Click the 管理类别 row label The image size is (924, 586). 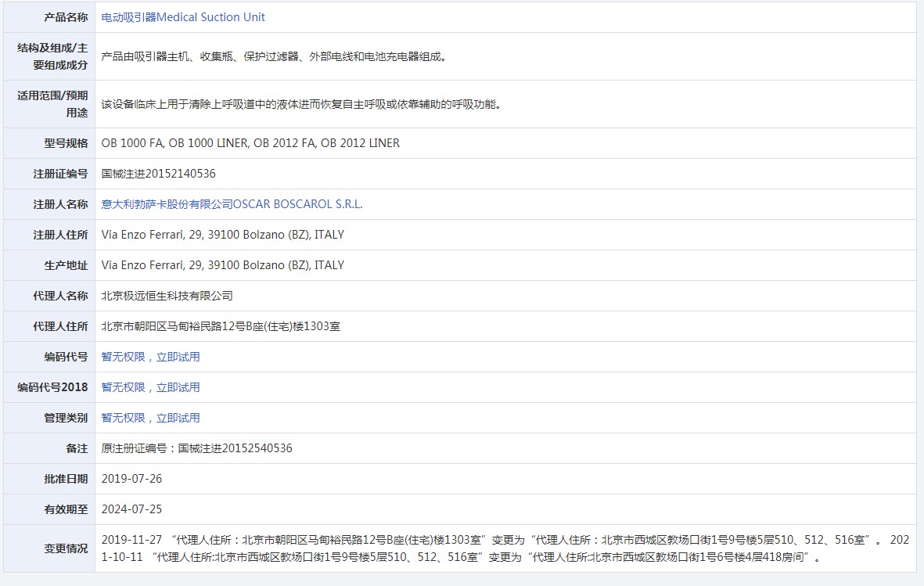pos(66,418)
